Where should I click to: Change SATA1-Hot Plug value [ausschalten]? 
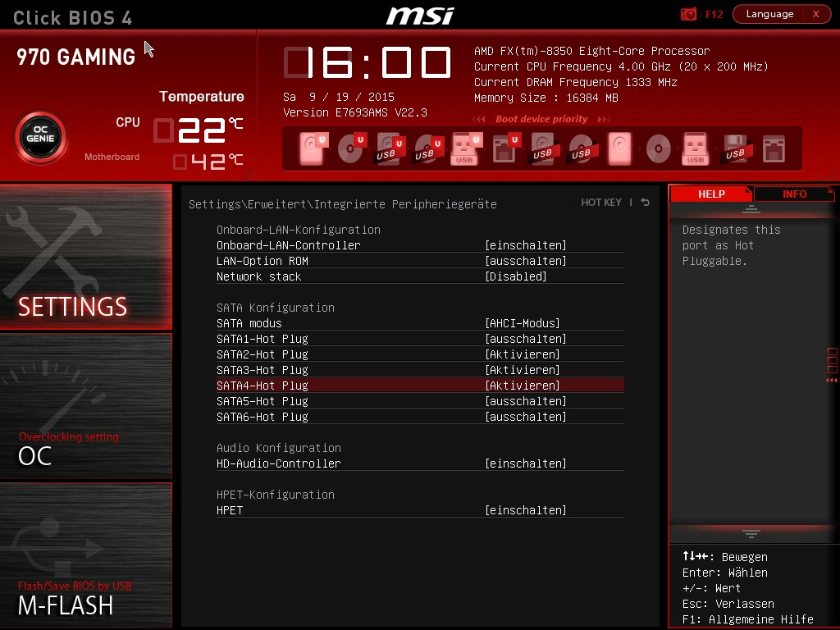[526, 339]
